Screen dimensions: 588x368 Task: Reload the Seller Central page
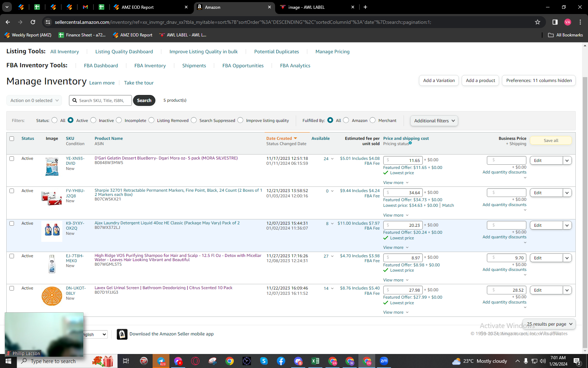pyautogui.click(x=33, y=22)
